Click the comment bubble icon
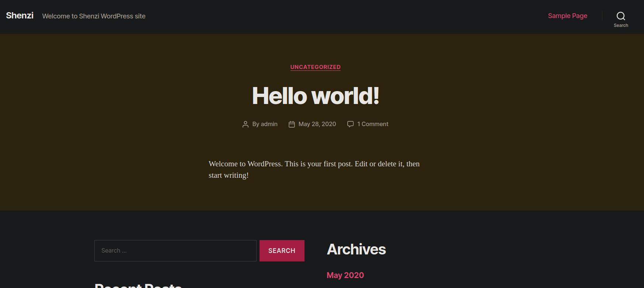644x288 pixels. click(350, 124)
